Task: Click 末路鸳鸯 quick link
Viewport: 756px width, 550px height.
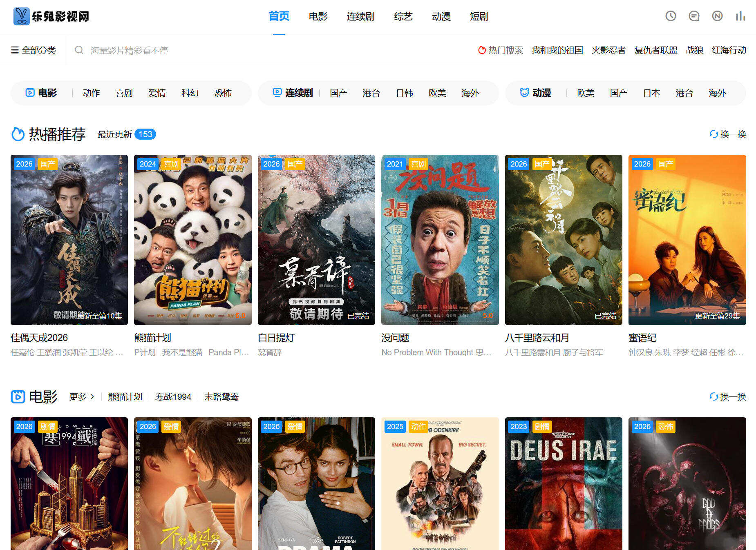Action: [221, 397]
